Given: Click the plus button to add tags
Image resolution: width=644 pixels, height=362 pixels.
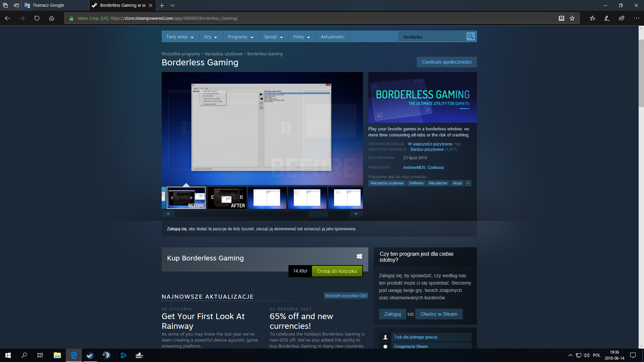Looking at the screenshot, I should tap(468, 183).
